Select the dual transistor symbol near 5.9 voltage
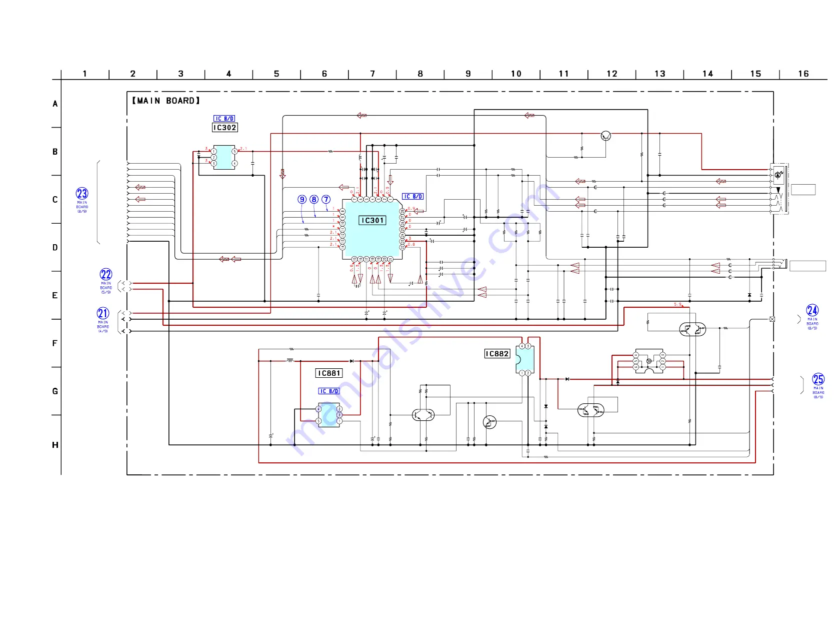 pyautogui.click(x=692, y=329)
